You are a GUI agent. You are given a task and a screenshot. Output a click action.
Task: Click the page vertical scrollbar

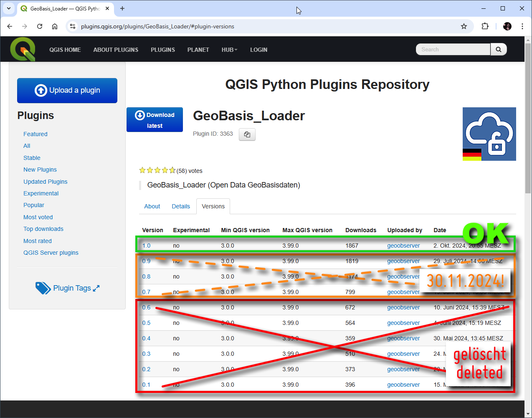point(528,125)
